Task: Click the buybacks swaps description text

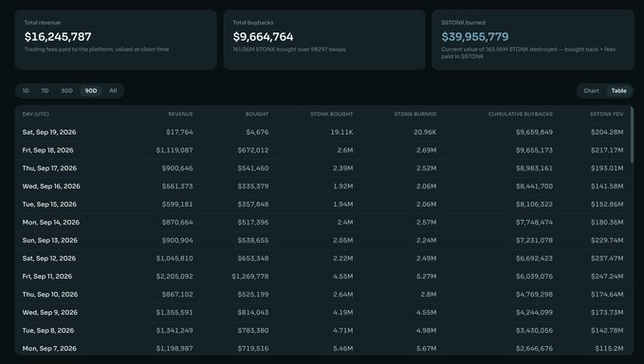Action: pyautogui.click(x=289, y=49)
